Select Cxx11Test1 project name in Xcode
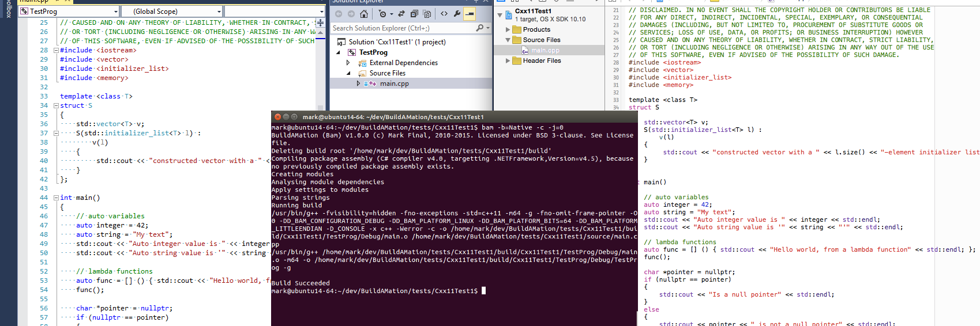 coord(533,11)
